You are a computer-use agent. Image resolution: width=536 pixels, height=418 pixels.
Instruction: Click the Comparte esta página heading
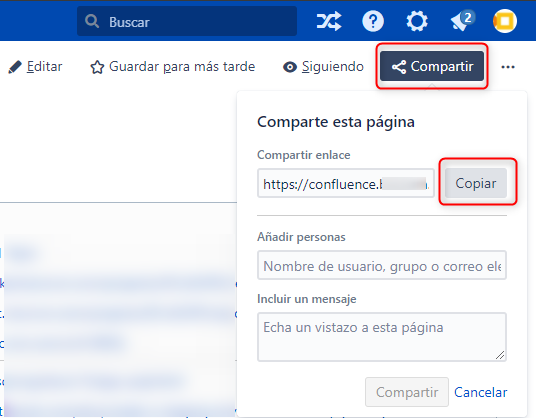tap(336, 122)
